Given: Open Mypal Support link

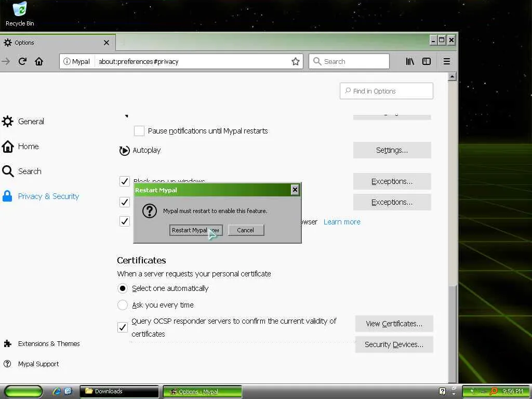Looking at the screenshot, I should pyautogui.click(x=31, y=364).
